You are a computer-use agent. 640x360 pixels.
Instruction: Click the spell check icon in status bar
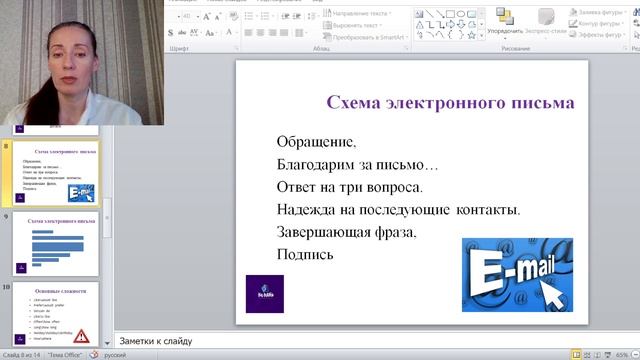tap(94, 355)
